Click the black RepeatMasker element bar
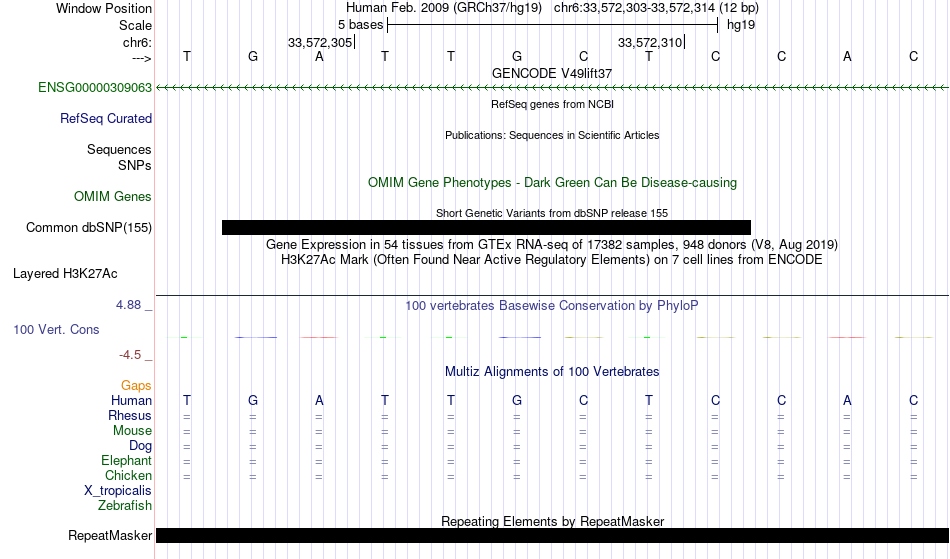The height and width of the screenshot is (559, 950). tap(552, 535)
